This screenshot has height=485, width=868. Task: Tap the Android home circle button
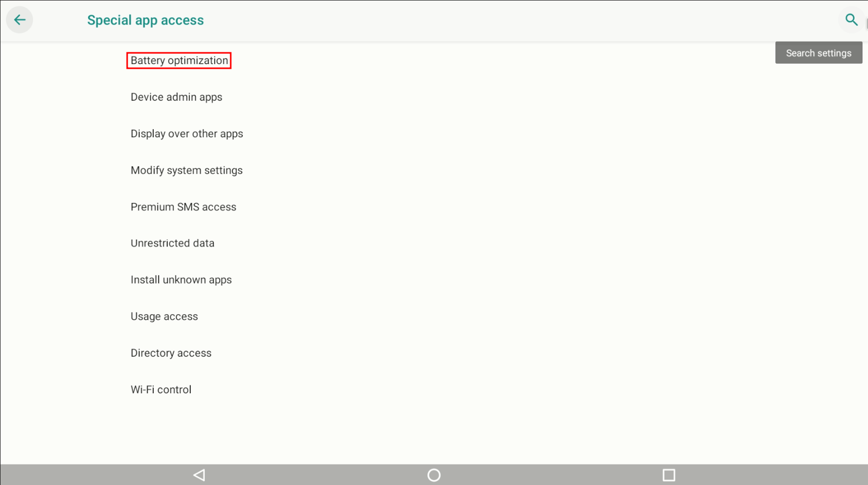[x=434, y=475]
